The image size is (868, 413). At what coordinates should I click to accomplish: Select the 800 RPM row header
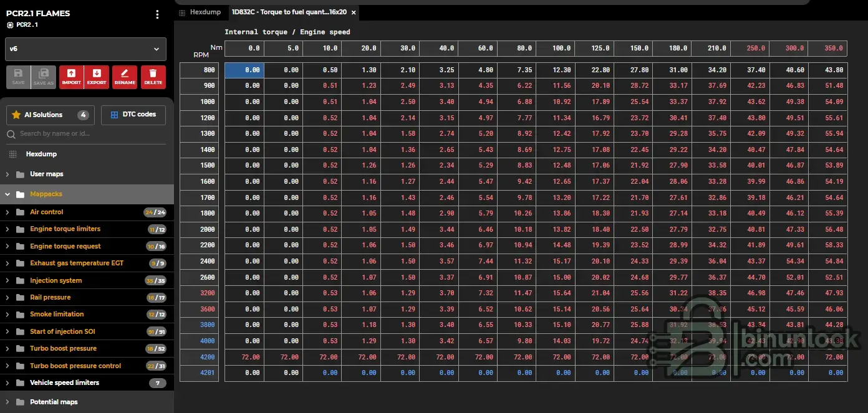pyautogui.click(x=200, y=70)
